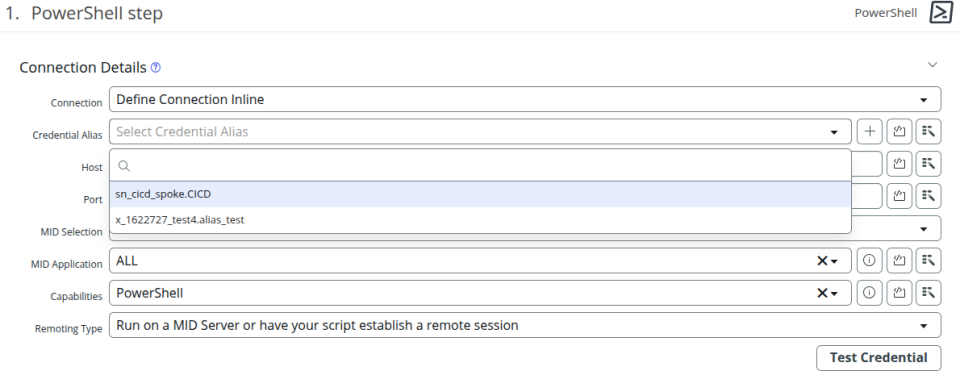The height and width of the screenshot is (371, 960).
Task: Open the data pill picker for Host
Action: [x=928, y=163]
